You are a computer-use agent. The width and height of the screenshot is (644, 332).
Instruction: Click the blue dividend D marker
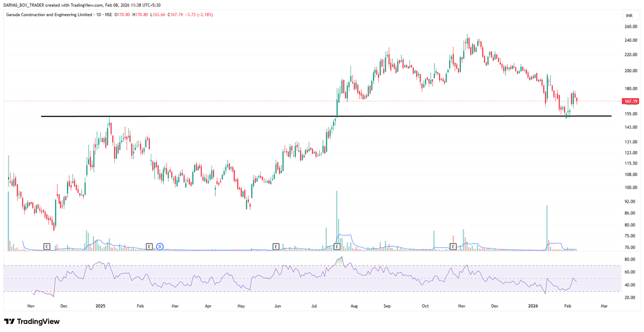160,246
